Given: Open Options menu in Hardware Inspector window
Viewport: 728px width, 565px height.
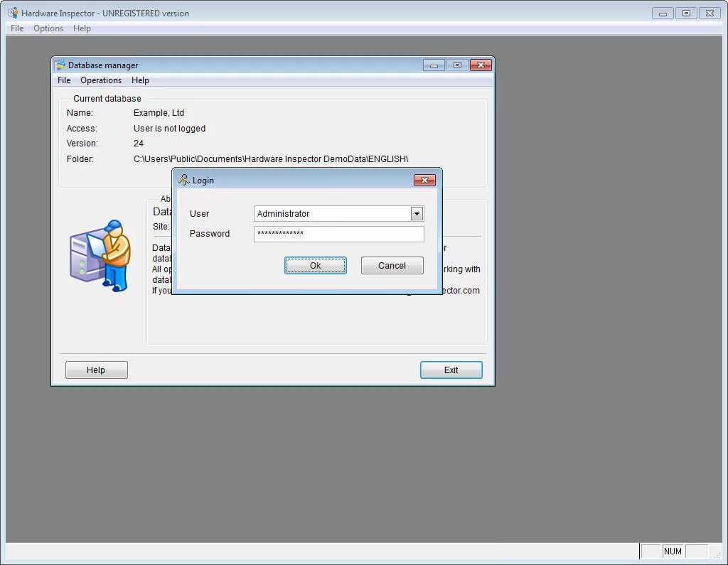Looking at the screenshot, I should tap(48, 28).
